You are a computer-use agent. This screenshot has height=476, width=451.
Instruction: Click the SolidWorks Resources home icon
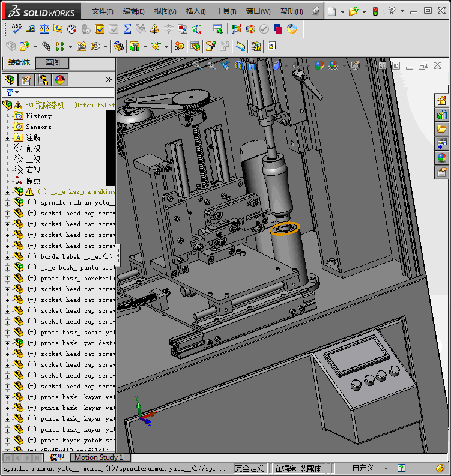coord(442,100)
